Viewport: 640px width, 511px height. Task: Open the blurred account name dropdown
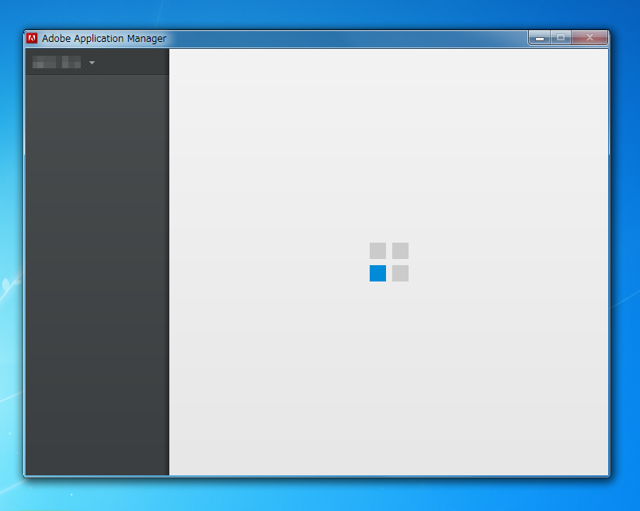(x=64, y=62)
